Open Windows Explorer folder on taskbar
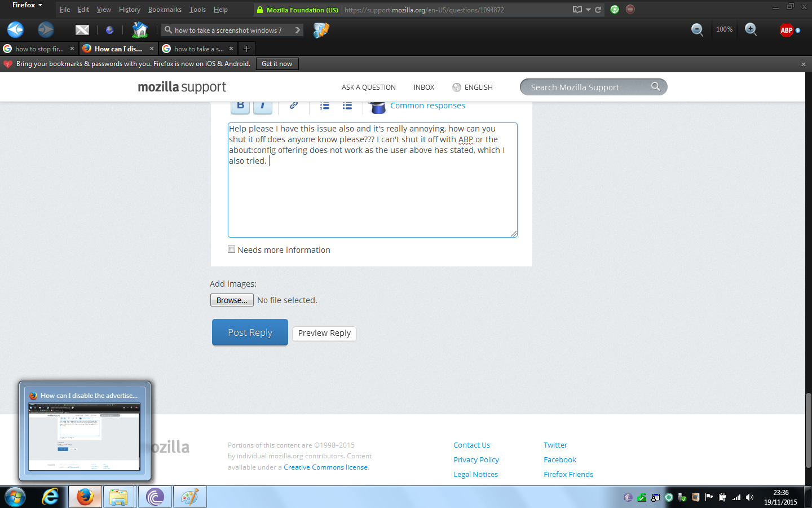 [118, 497]
